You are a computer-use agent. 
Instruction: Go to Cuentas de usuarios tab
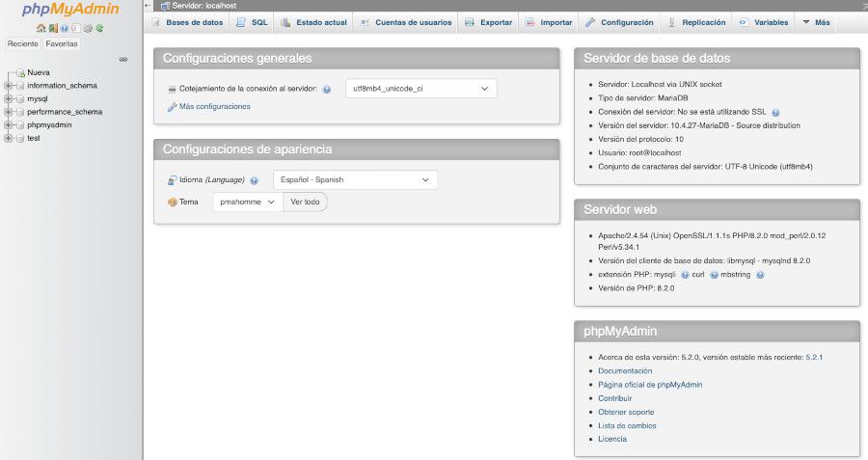click(406, 23)
